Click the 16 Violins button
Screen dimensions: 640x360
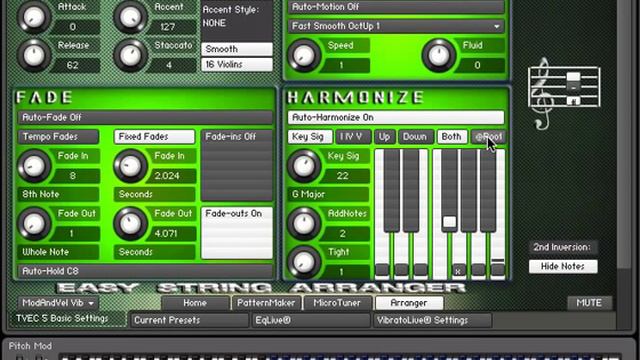tap(237, 64)
